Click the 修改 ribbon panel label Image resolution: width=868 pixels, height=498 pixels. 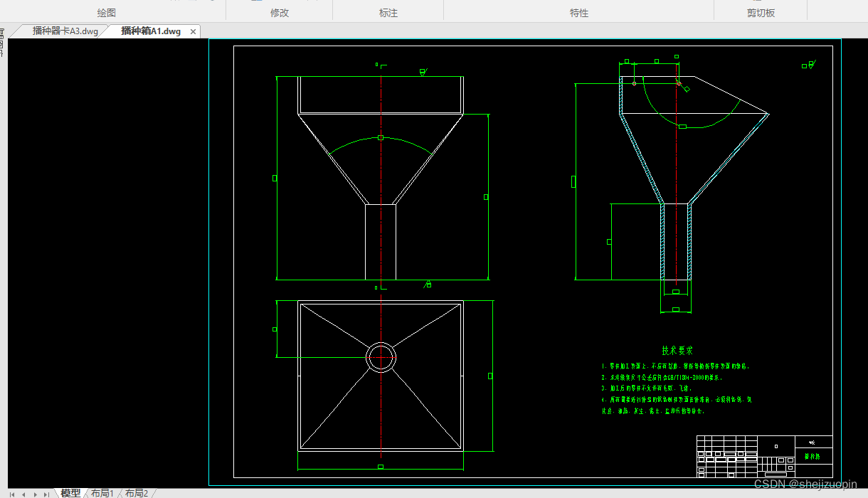[x=280, y=13]
